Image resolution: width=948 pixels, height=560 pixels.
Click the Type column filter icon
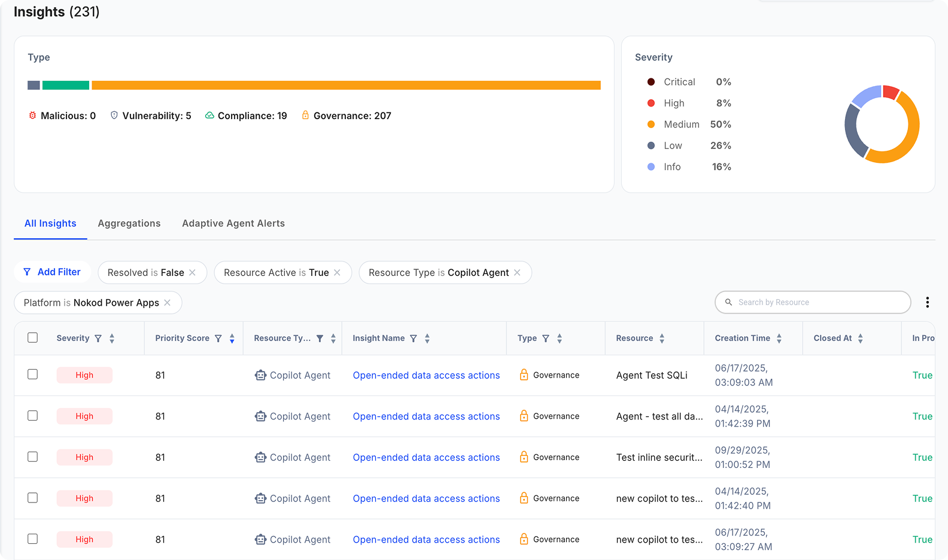point(546,339)
